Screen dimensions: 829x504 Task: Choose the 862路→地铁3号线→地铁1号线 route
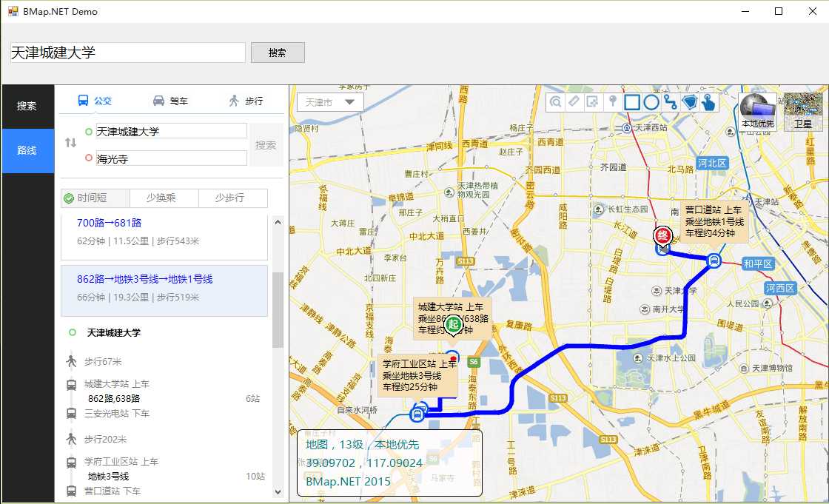(164, 290)
